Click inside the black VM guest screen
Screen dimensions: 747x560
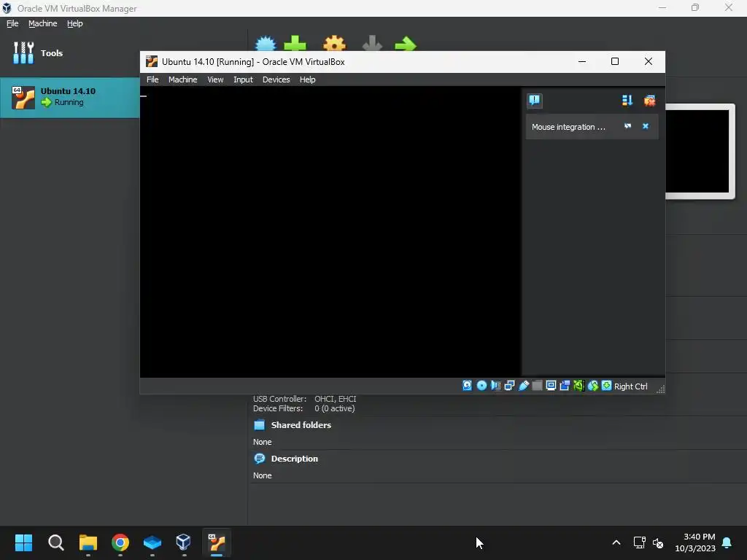[330, 232]
